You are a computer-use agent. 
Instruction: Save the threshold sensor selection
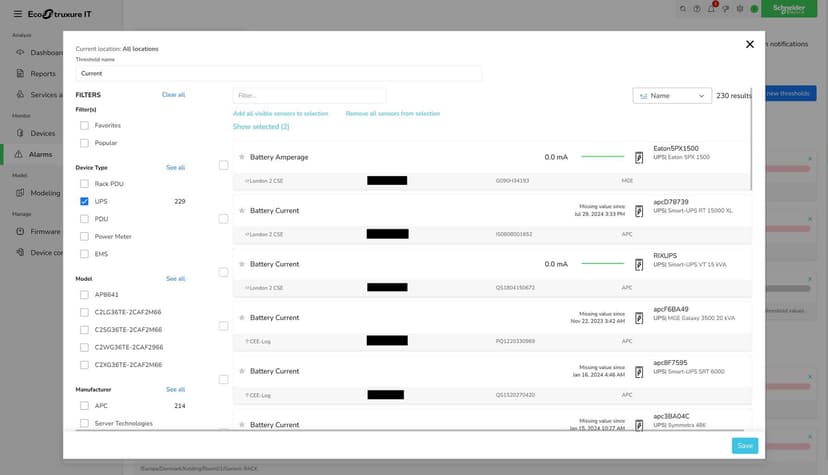[745, 445]
